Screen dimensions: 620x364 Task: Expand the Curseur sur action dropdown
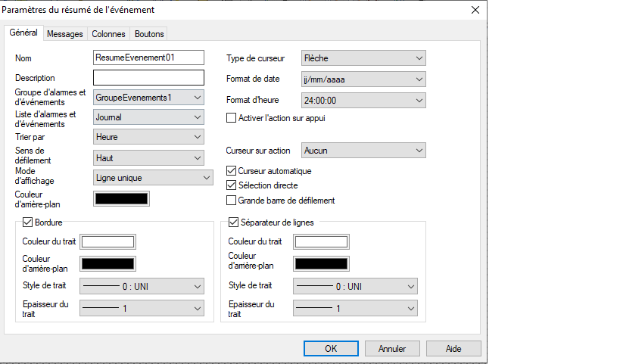click(363, 151)
